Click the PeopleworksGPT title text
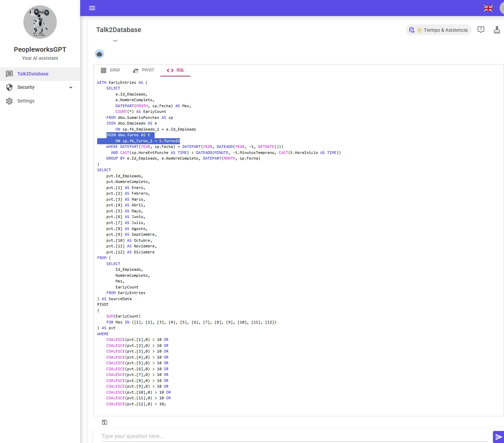Screen dimensions: 504x443 pos(40,49)
